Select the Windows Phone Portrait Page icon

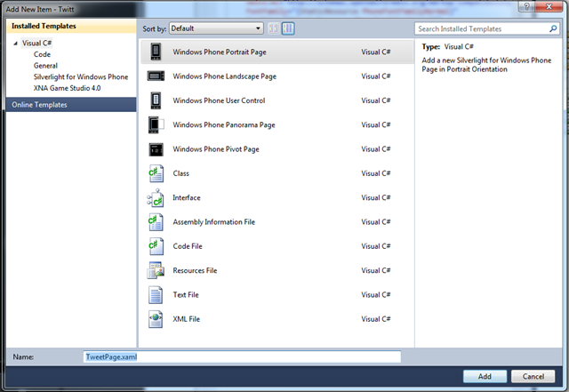click(x=156, y=52)
